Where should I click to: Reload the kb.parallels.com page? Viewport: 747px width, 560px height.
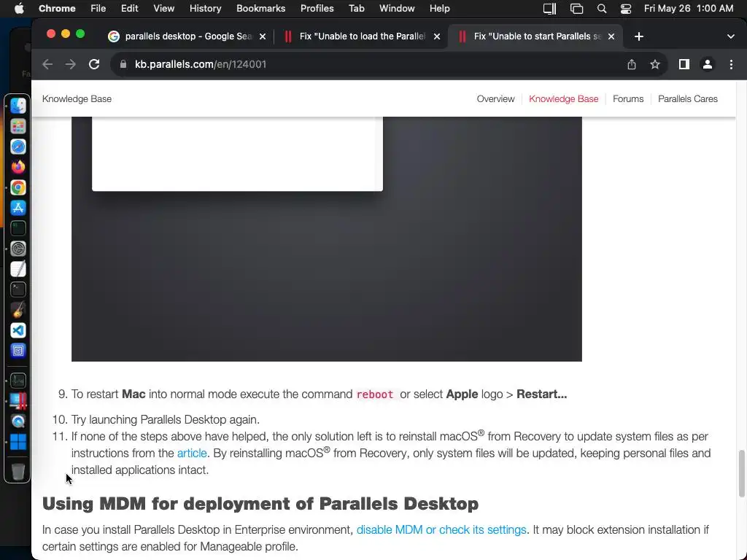[94, 64]
